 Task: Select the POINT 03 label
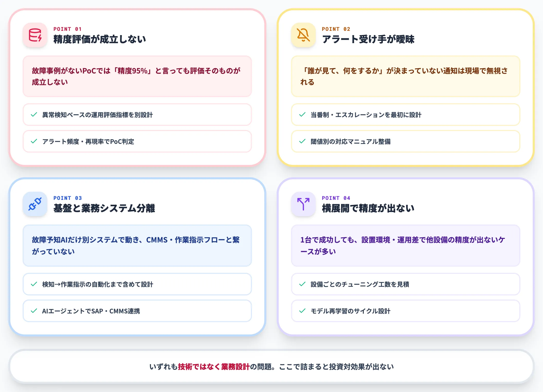click(x=68, y=198)
